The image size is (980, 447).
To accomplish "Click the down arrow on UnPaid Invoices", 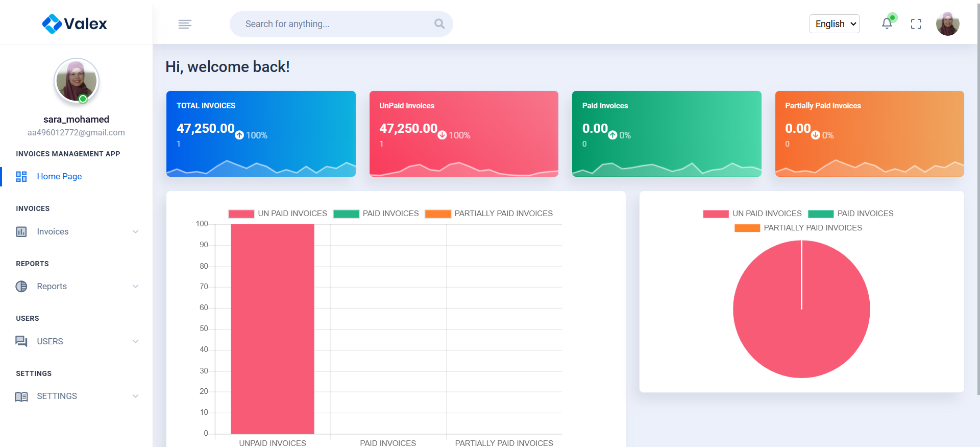I will pos(442,135).
